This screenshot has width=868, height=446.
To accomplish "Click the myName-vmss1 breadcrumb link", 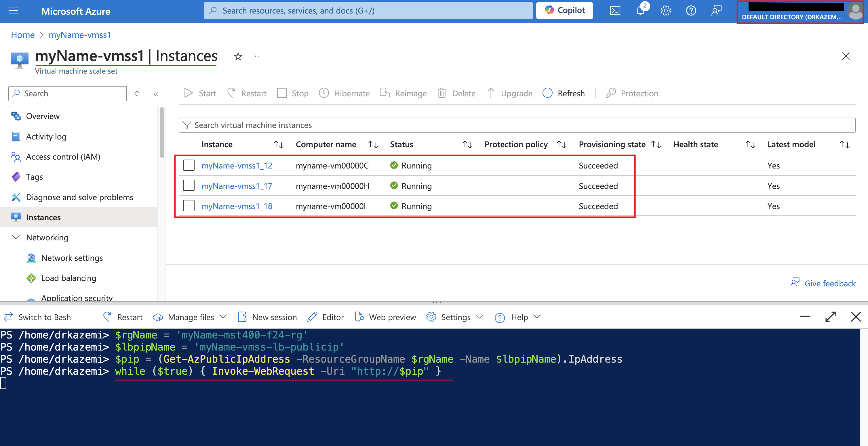I will click(x=80, y=35).
